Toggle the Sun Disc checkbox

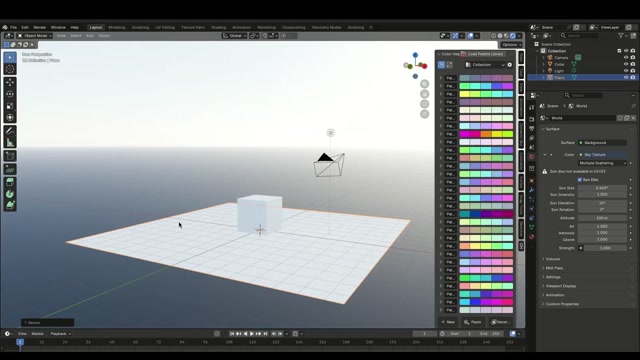(580, 180)
